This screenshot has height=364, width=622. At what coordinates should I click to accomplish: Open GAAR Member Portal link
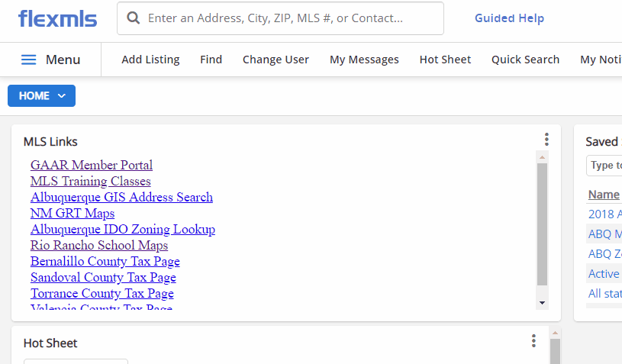click(92, 165)
